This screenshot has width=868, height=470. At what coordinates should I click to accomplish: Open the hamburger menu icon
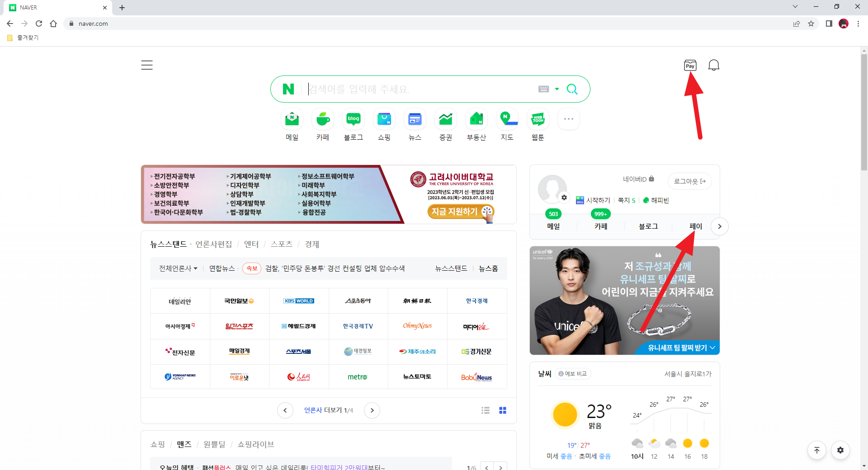147,65
